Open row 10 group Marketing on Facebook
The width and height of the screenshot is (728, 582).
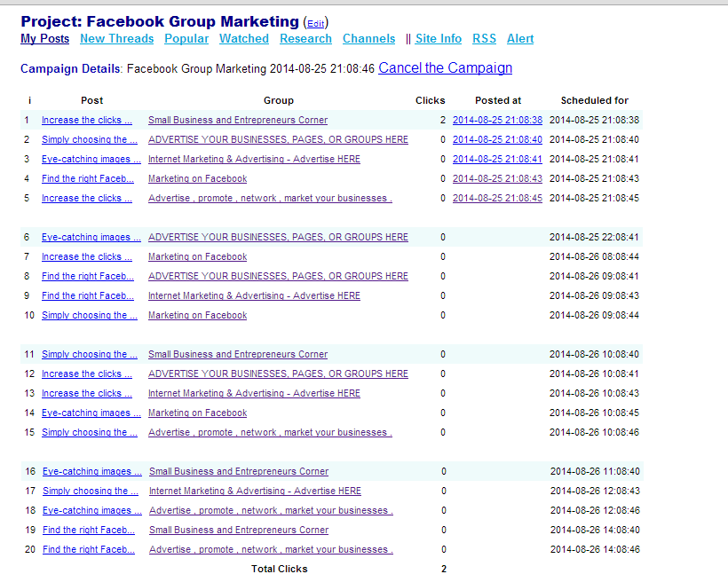coord(197,315)
